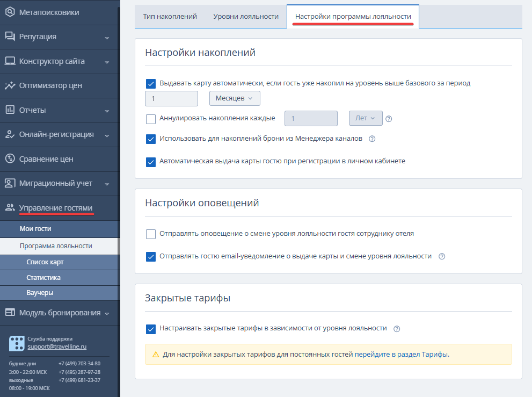532x397 pixels.
Task: Open Оптимизатор цен menu label
Action: [50, 85]
